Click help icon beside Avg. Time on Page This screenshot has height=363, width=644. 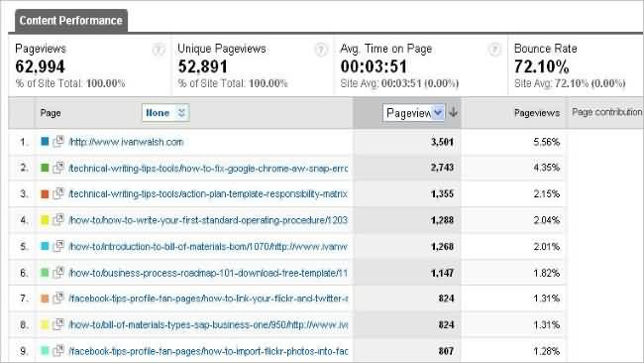pyautogui.click(x=495, y=50)
